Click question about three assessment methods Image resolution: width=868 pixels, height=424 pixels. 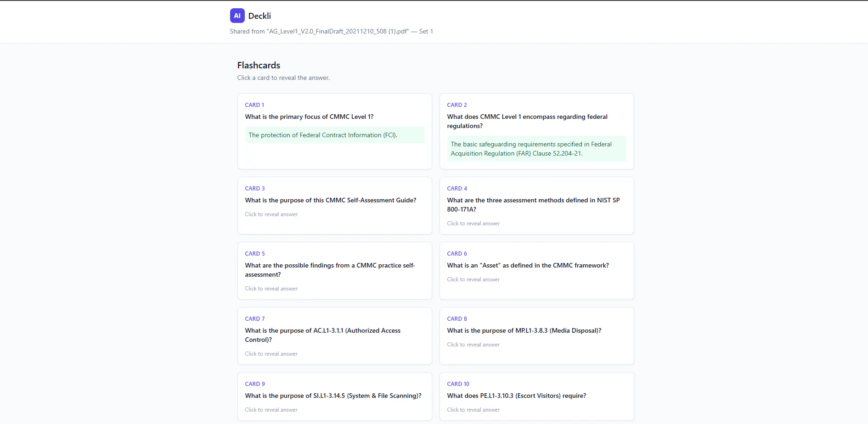(x=533, y=205)
